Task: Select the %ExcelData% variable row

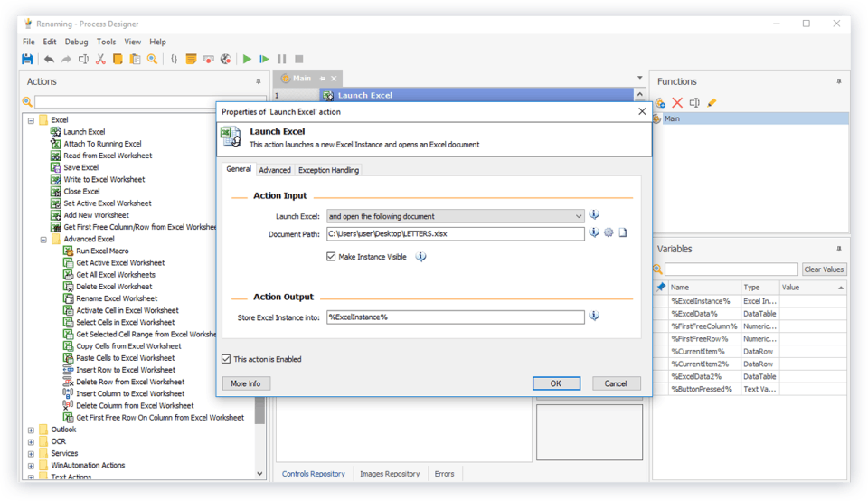Action: click(750, 314)
